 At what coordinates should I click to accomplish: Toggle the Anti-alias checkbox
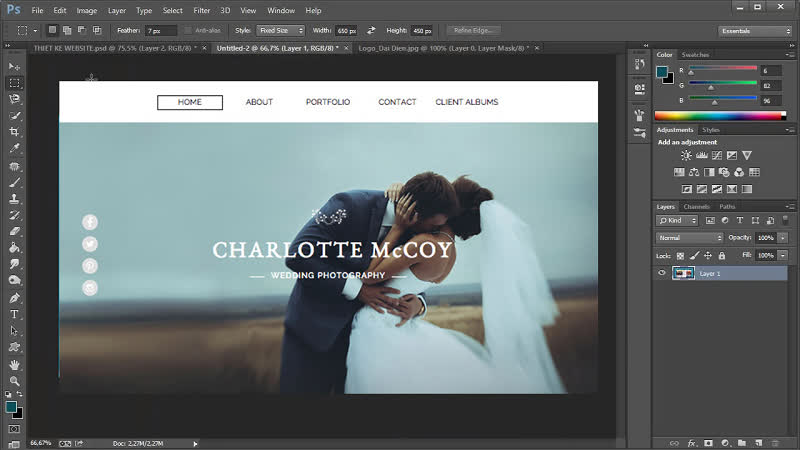[188, 31]
